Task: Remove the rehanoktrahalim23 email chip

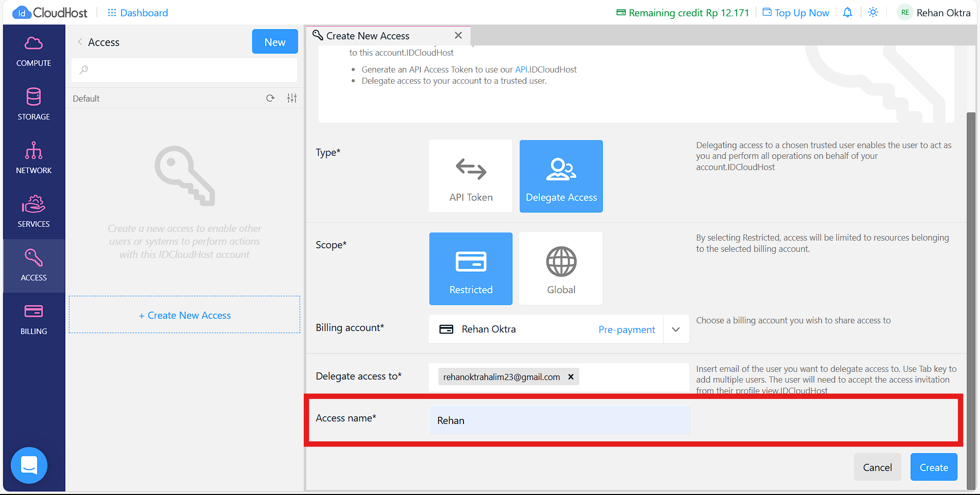Action: coord(570,376)
